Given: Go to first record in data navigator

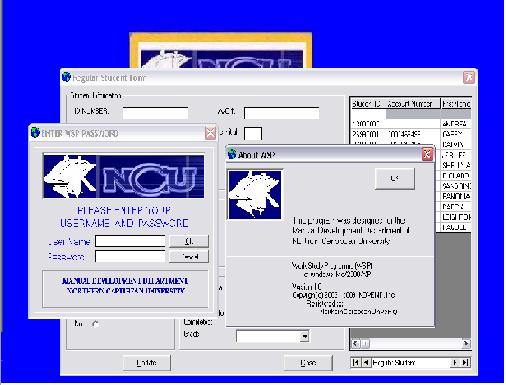Looking at the screenshot, I should (355, 362).
